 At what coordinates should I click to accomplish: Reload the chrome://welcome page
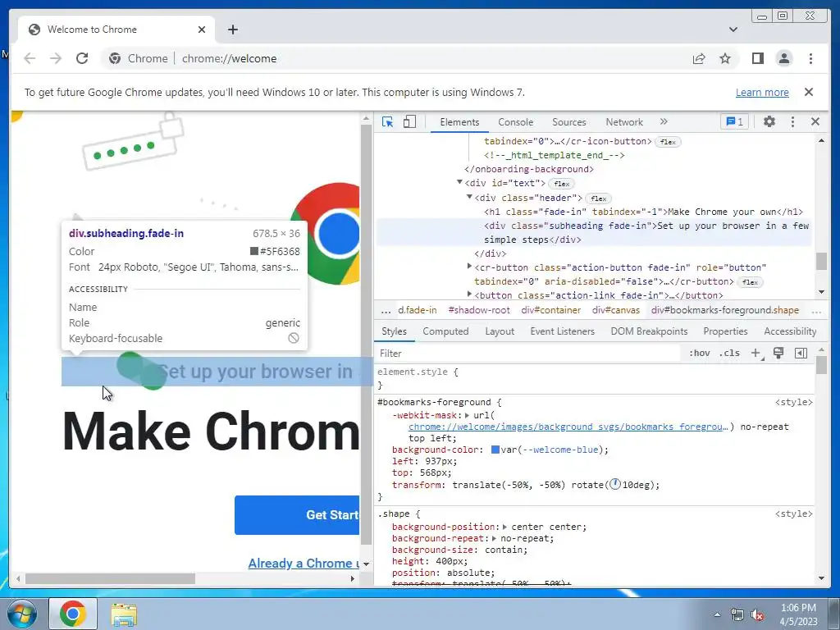coord(81,58)
